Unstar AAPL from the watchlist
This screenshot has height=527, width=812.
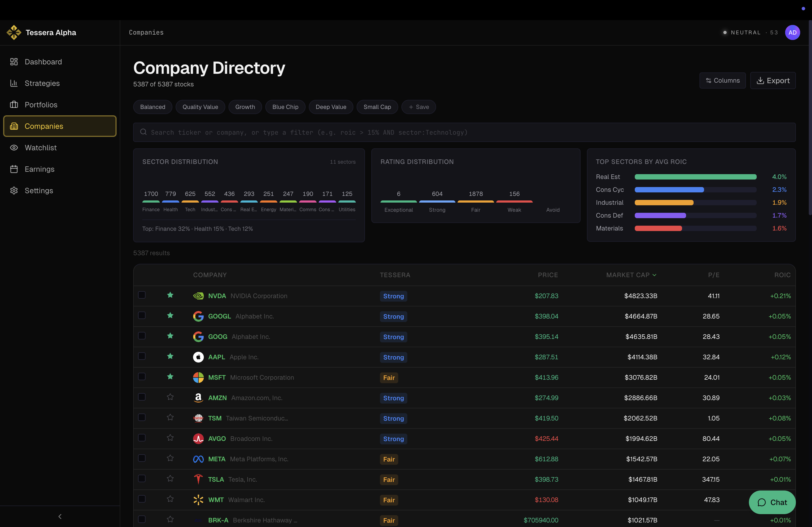click(x=170, y=356)
